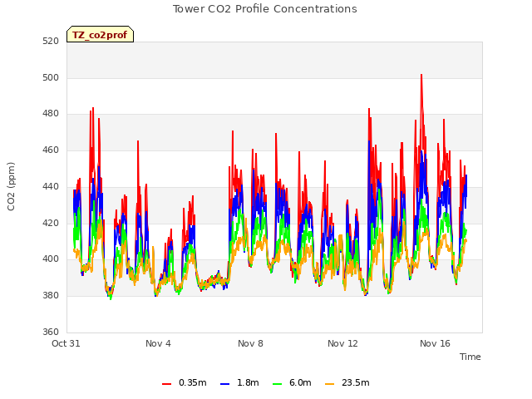The height and width of the screenshot is (399, 532).
Task: Click the red 0.35m legend color marker
Action: coord(166,384)
